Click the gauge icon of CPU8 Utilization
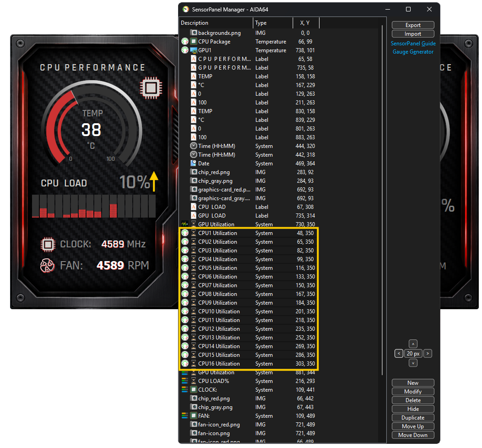This screenshot has height=448, width=482. pos(185,294)
